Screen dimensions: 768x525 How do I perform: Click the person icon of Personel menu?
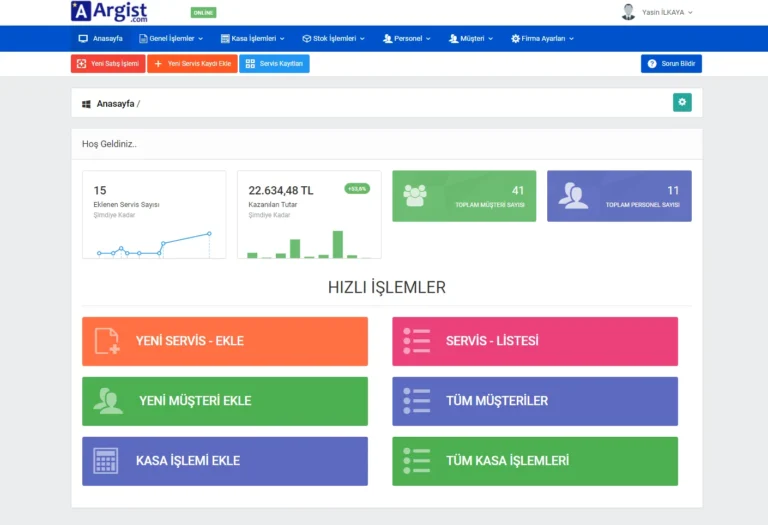coord(387,38)
